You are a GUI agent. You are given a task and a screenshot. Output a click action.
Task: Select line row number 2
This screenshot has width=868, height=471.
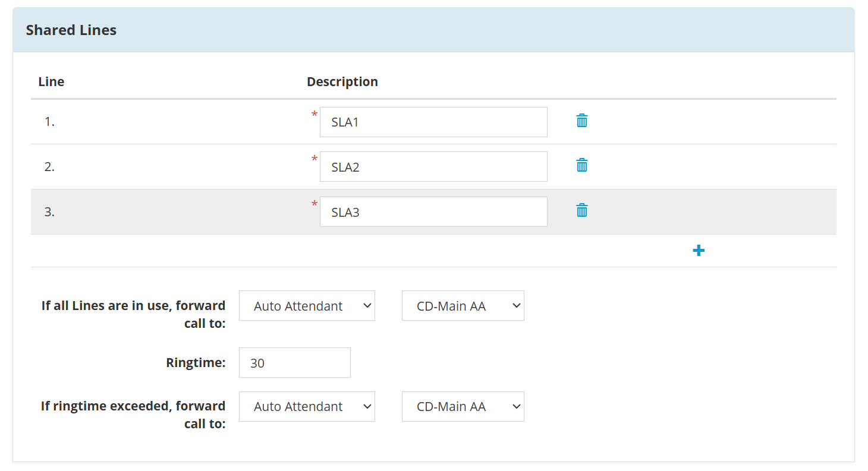tap(433, 167)
